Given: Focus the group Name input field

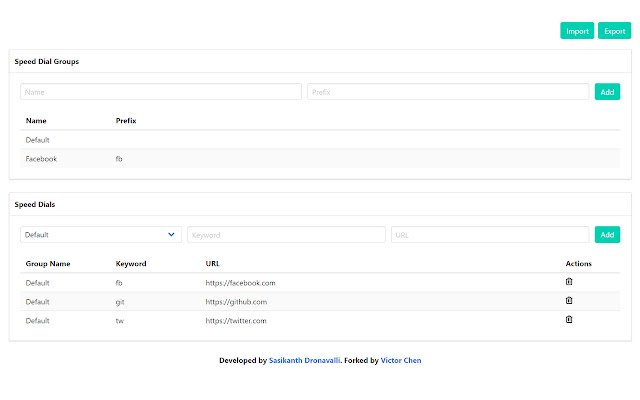Looking at the screenshot, I should 161,92.
